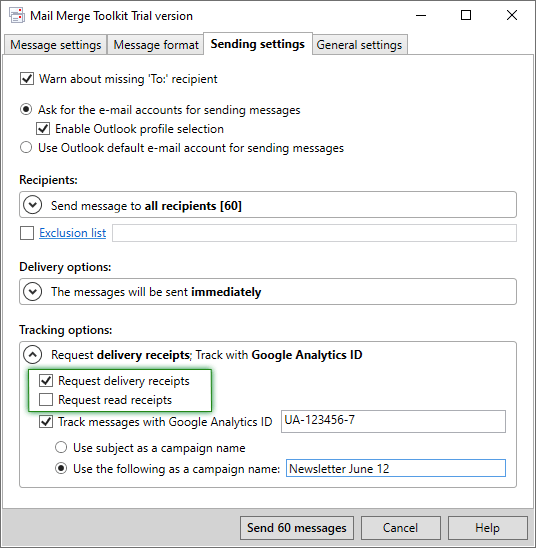Image resolution: width=536 pixels, height=548 pixels.
Task: Switch to the Message settings tab
Action: coord(56,45)
